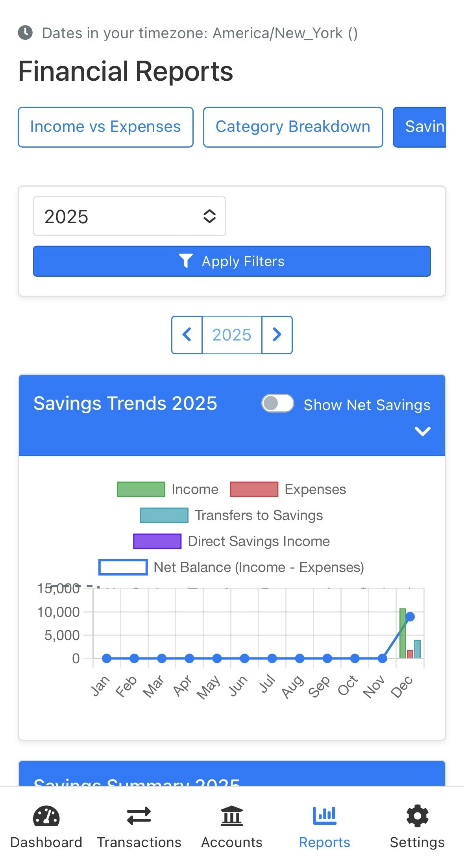Screen dimensions: 464x868
Task: Switch to Category Breakdown tab
Action: point(293,127)
